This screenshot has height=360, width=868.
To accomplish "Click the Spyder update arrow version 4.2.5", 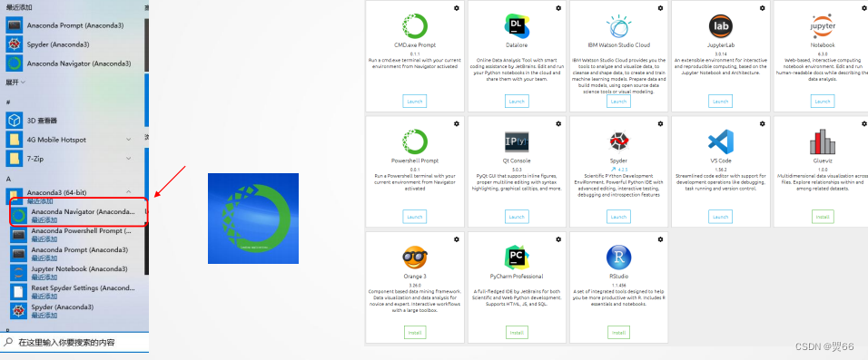I will tap(618, 169).
